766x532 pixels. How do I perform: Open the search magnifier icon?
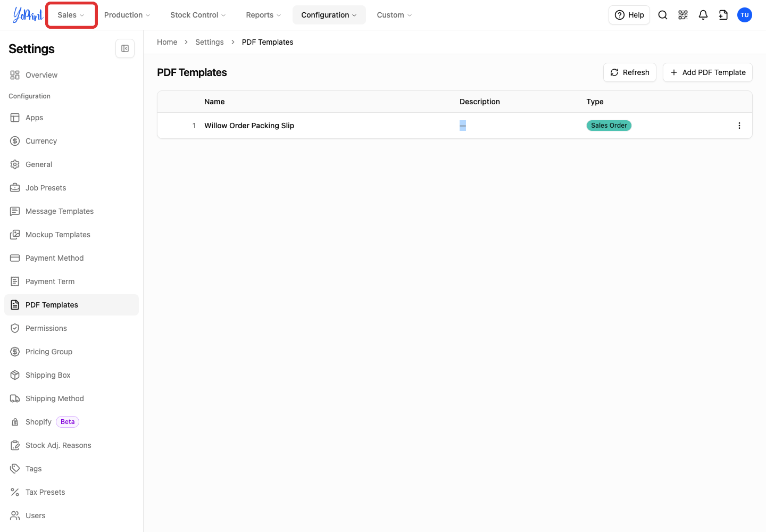(663, 15)
